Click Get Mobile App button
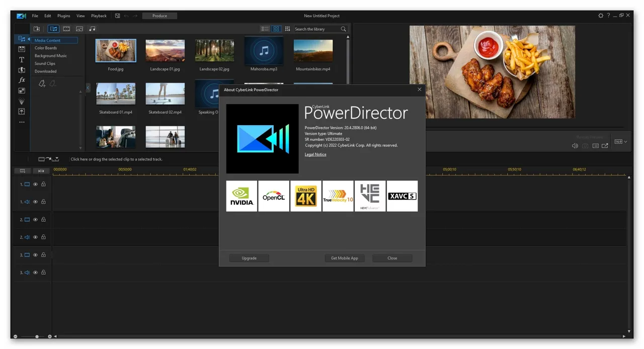 345,258
